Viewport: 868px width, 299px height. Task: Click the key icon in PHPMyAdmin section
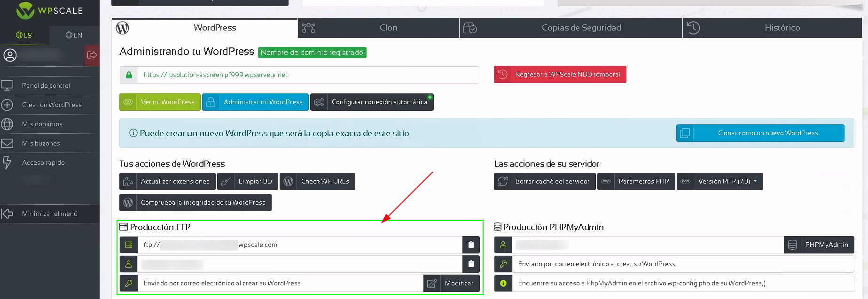[x=503, y=264]
